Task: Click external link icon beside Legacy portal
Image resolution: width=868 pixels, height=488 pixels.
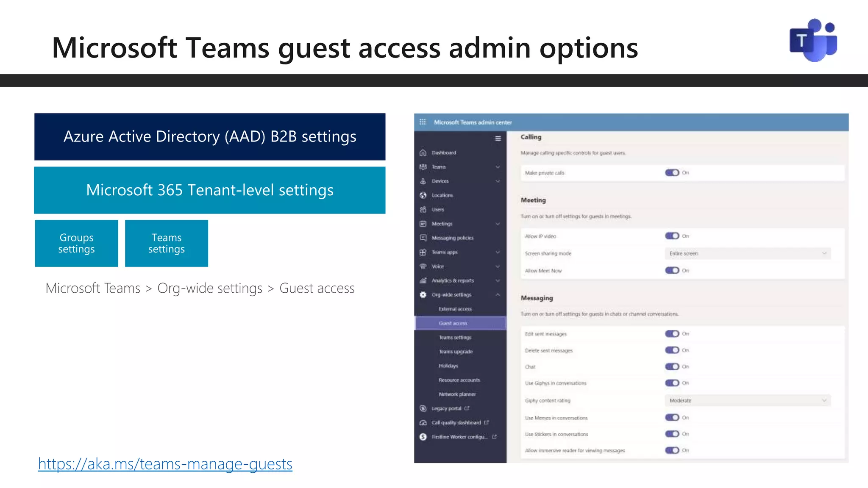Action: click(x=467, y=408)
